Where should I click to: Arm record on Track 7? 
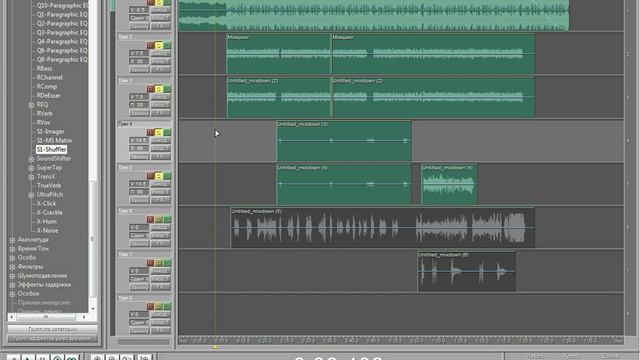150,263
